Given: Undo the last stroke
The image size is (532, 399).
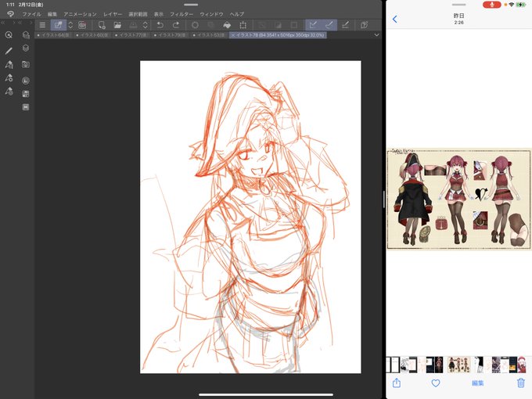Looking at the screenshot, I should click(x=160, y=25).
